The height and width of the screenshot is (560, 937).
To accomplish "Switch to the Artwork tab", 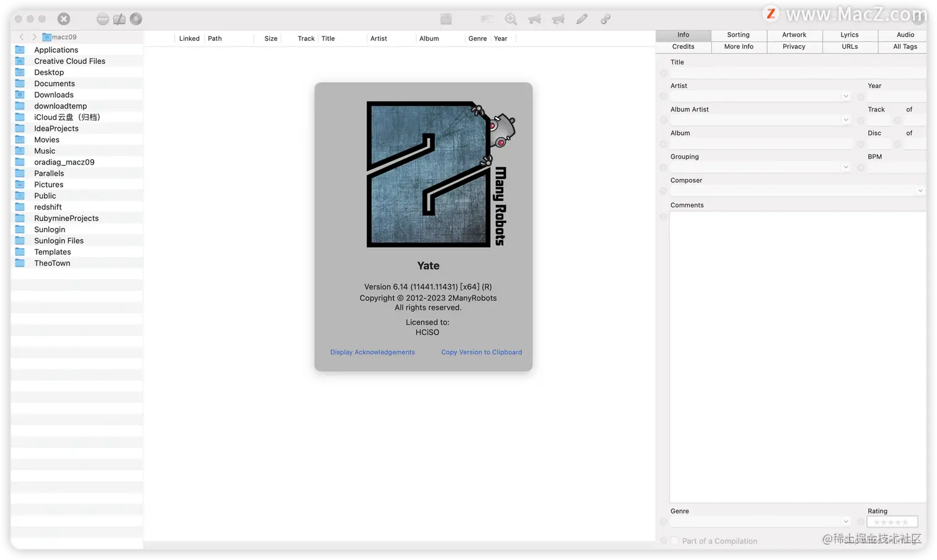I will coord(794,35).
